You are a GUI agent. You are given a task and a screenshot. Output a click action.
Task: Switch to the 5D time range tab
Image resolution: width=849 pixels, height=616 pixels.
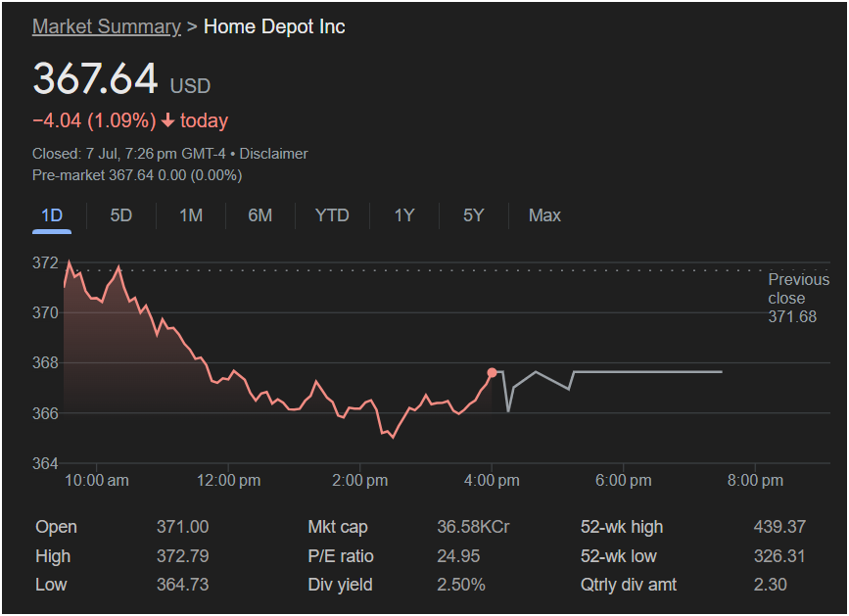pyautogui.click(x=121, y=215)
